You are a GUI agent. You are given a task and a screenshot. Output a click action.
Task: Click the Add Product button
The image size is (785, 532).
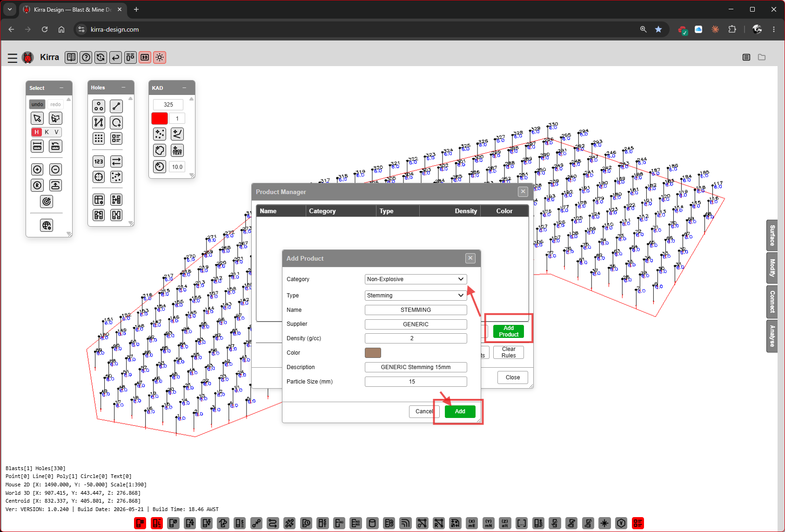[509, 331]
